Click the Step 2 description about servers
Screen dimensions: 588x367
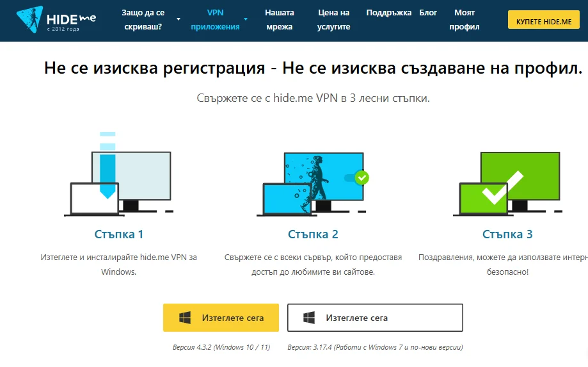pyautogui.click(x=313, y=265)
